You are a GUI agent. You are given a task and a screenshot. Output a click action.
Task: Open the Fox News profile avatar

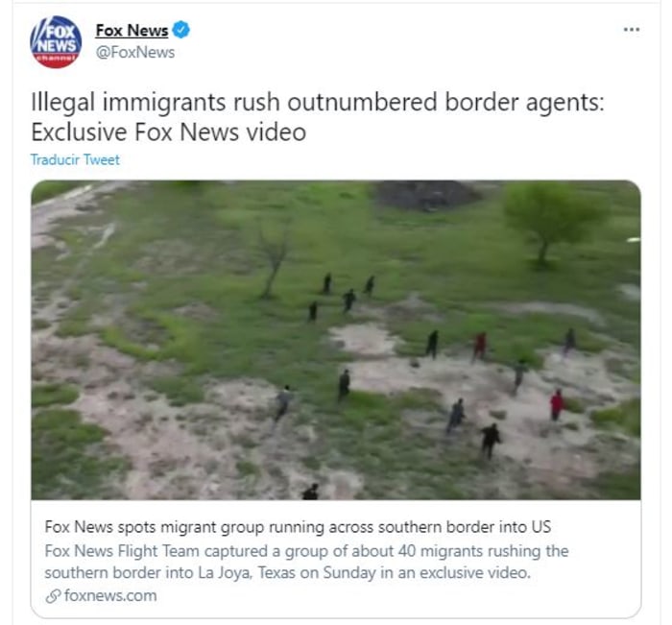tap(56, 41)
